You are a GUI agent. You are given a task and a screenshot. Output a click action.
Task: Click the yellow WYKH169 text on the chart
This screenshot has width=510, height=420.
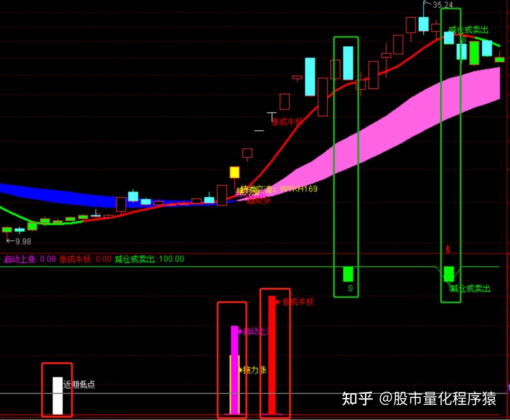(x=299, y=189)
